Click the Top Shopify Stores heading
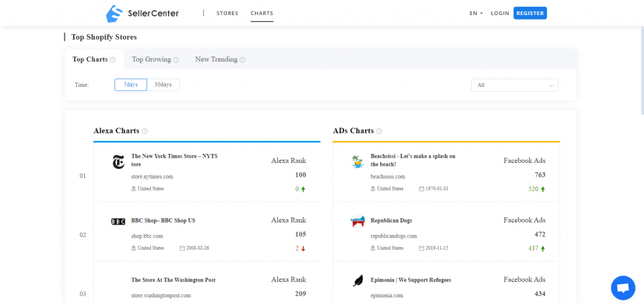 [104, 37]
